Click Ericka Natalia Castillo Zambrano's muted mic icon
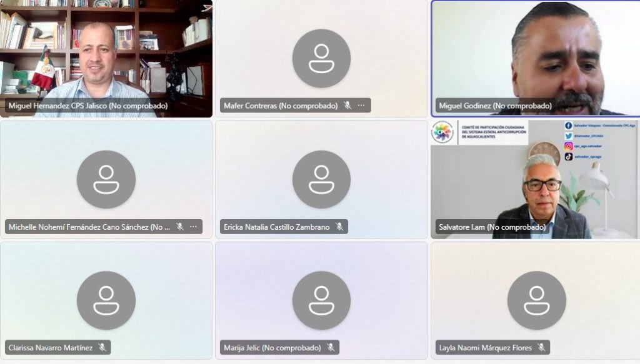 [339, 227]
